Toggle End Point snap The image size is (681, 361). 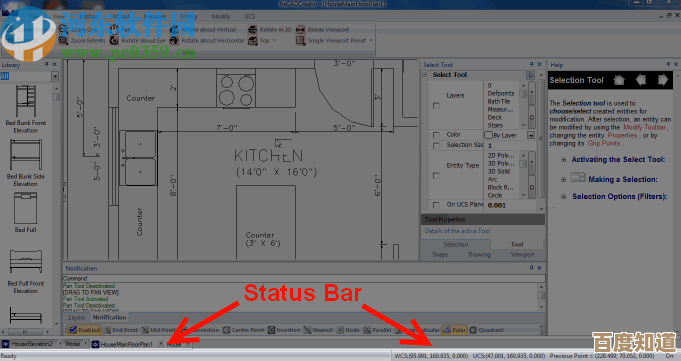click(x=121, y=330)
